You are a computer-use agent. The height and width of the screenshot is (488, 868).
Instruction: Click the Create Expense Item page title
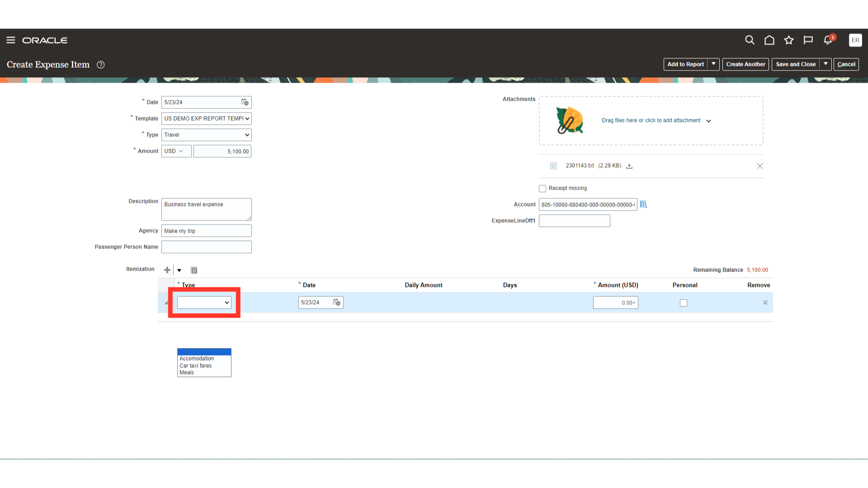click(x=48, y=65)
